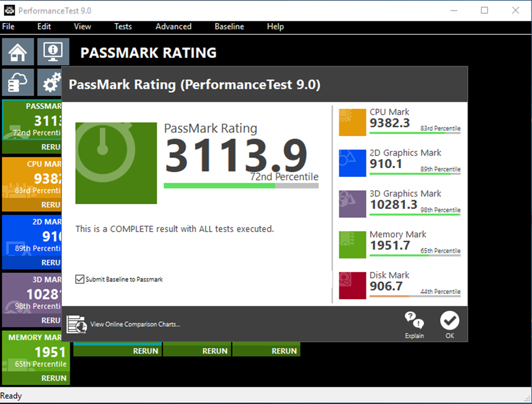The height and width of the screenshot is (404, 532).
Task: Open the Help menu
Action: coord(275,27)
